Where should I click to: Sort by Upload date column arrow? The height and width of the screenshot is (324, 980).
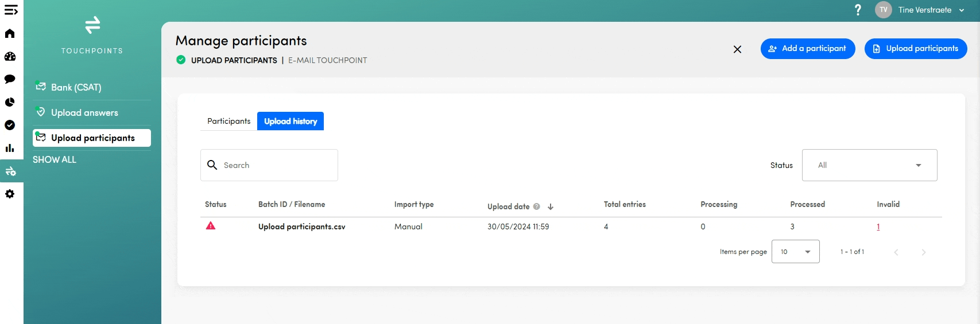(551, 207)
